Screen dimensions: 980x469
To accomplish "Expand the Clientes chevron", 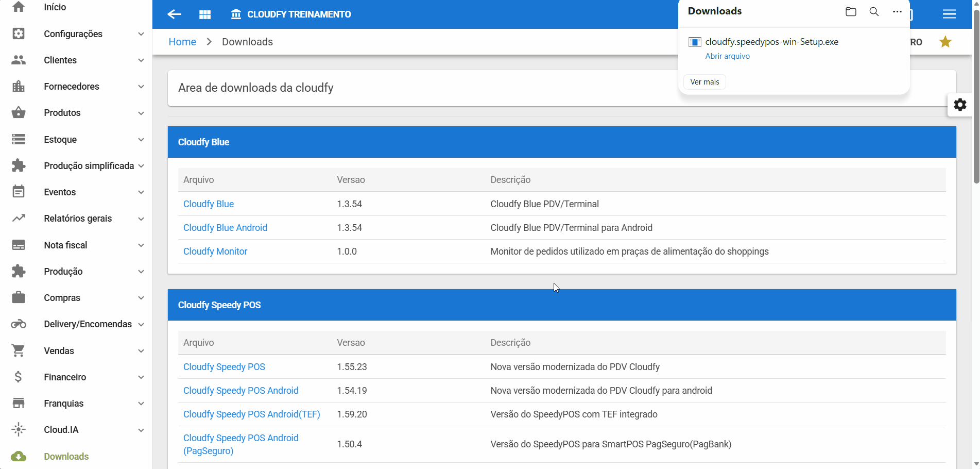I will pos(141,60).
